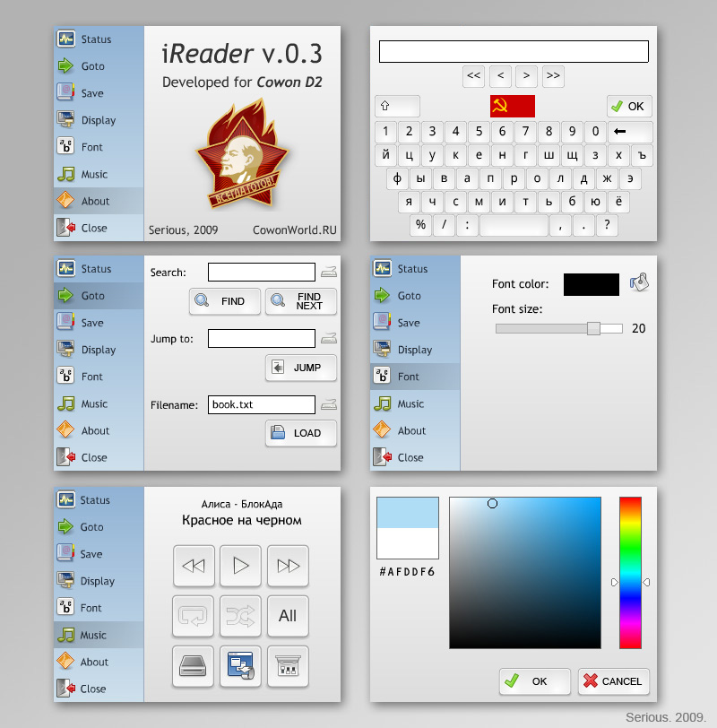Click the Font size slider handle
This screenshot has height=728, width=717.
pos(593,329)
